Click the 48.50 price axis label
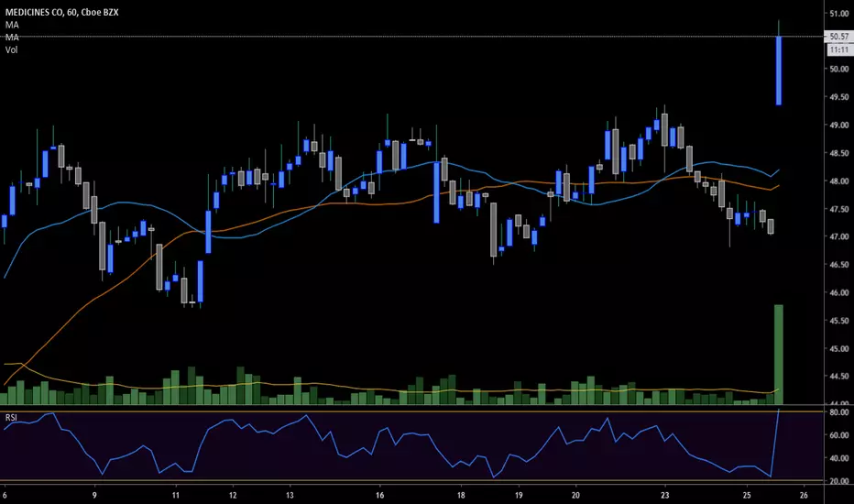 (x=838, y=153)
